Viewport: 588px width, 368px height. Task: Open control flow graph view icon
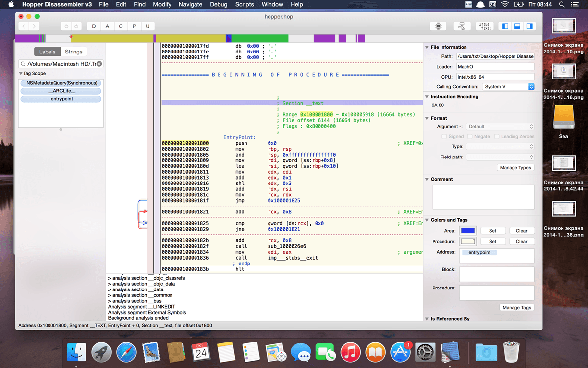pyautogui.click(x=462, y=26)
